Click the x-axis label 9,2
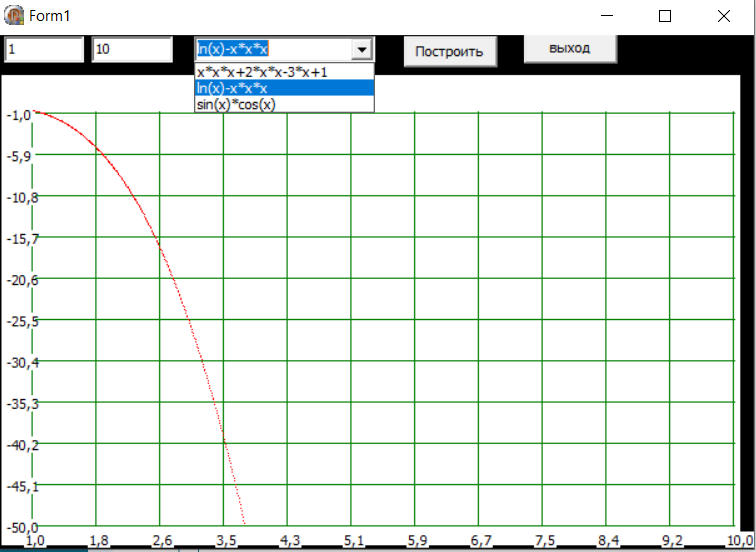Image resolution: width=756 pixels, height=552 pixels. point(672,540)
